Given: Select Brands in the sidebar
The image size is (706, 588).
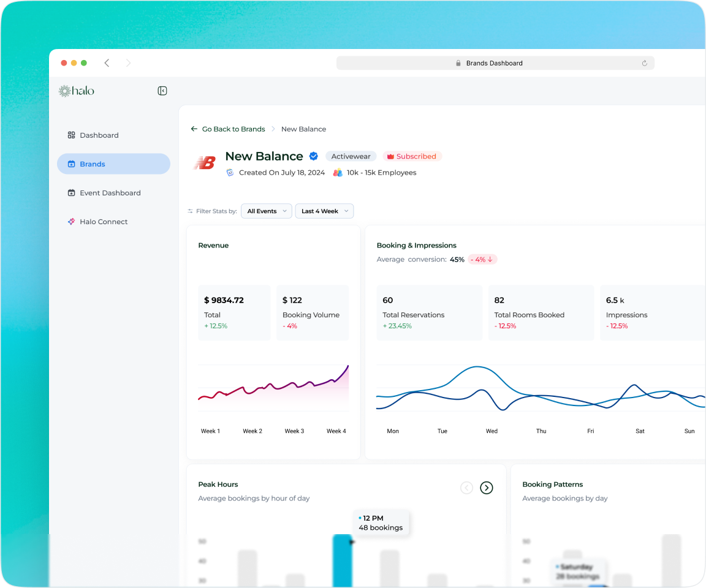Looking at the screenshot, I should pos(113,164).
